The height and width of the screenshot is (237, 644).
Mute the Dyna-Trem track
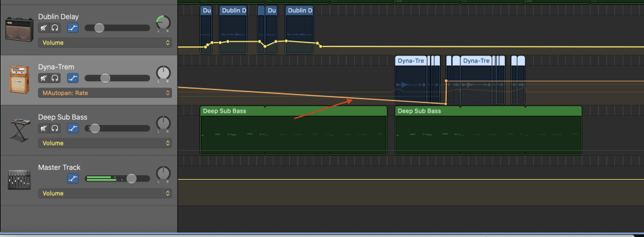[43, 78]
